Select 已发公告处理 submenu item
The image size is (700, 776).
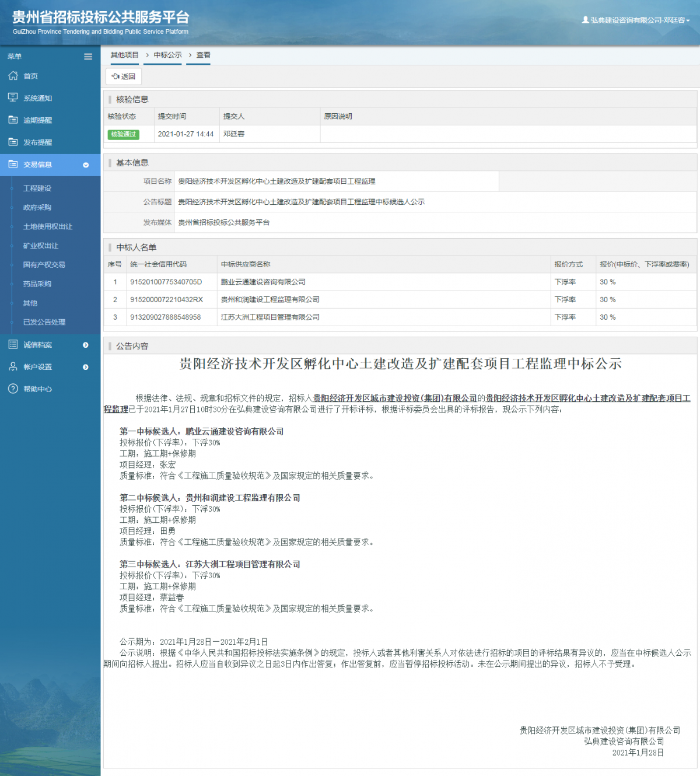click(44, 322)
